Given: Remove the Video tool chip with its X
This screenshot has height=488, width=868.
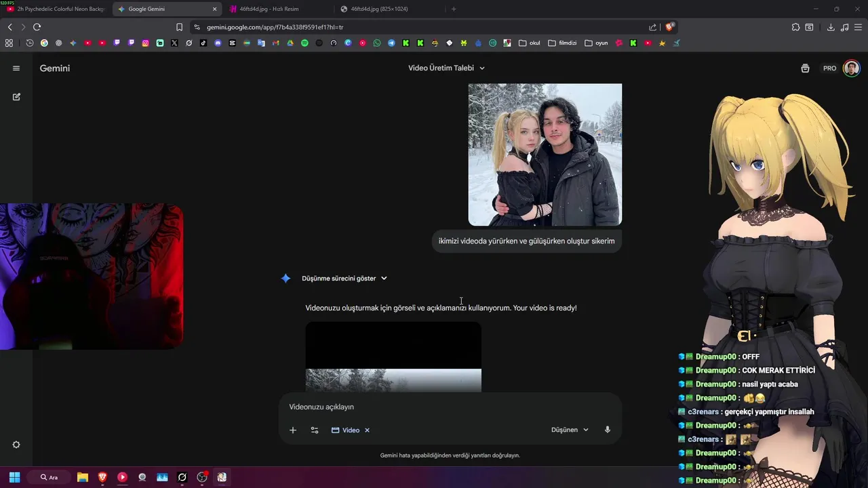Looking at the screenshot, I should [x=367, y=430].
